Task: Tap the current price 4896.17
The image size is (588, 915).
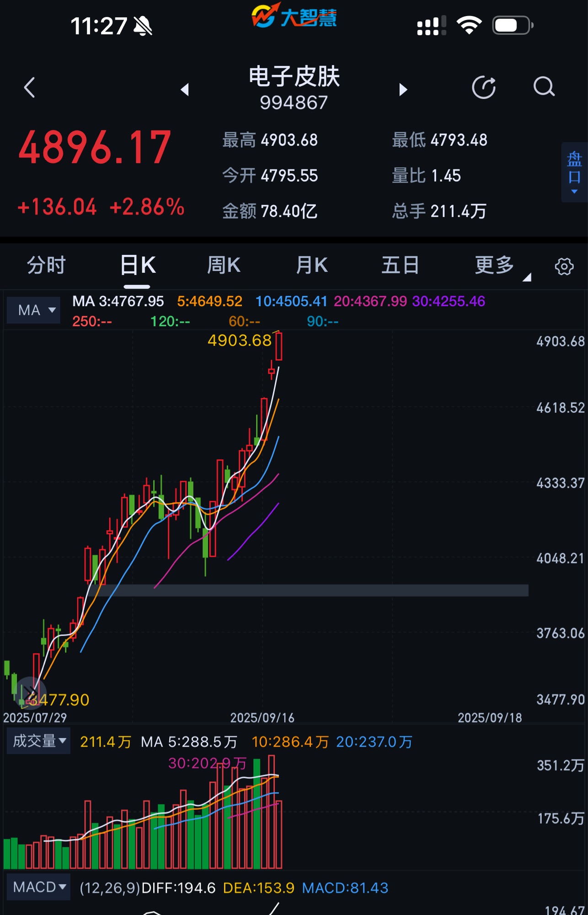Action: (x=95, y=147)
